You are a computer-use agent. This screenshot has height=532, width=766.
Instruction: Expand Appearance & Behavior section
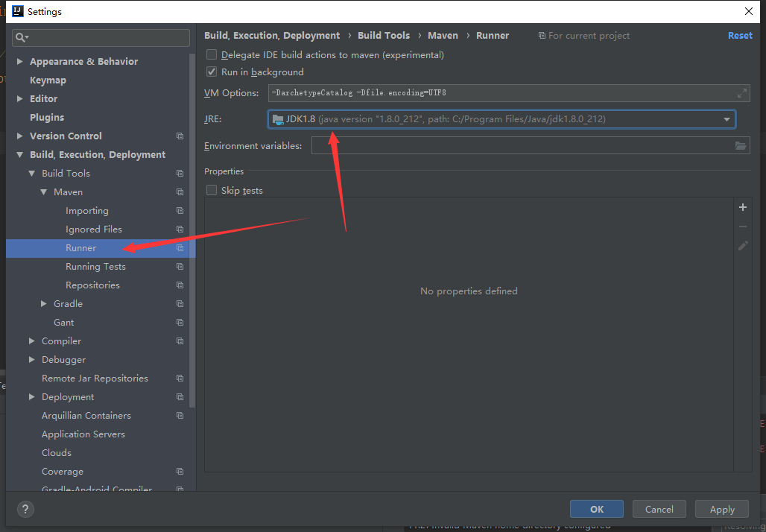coord(20,61)
